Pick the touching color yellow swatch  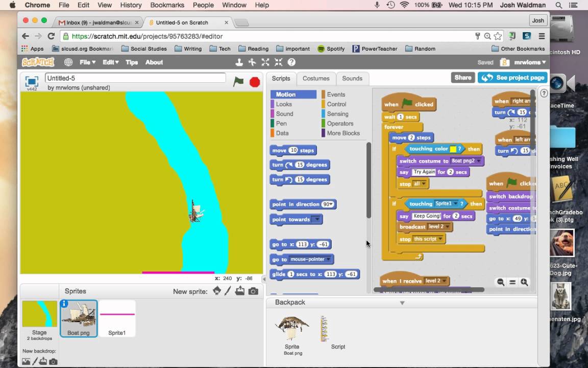(453, 149)
